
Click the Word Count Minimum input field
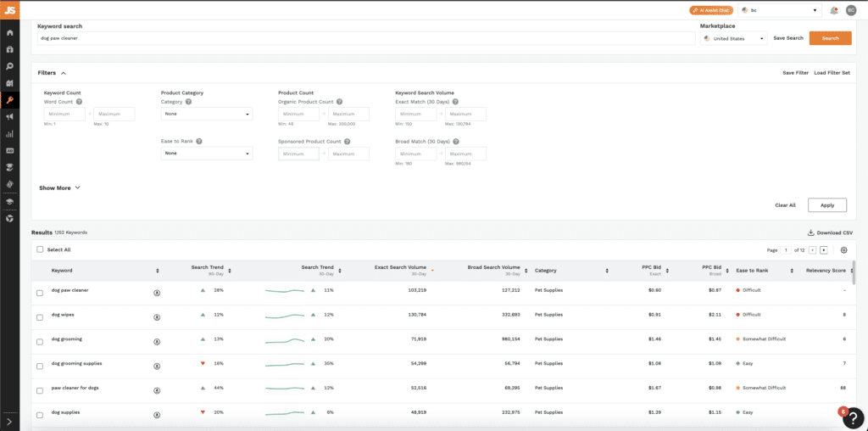point(65,114)
